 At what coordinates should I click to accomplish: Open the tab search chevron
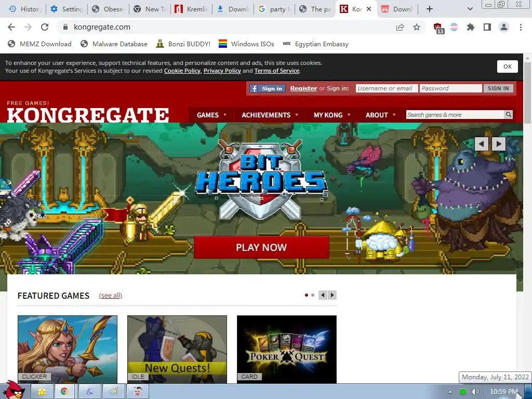(470, 9)
